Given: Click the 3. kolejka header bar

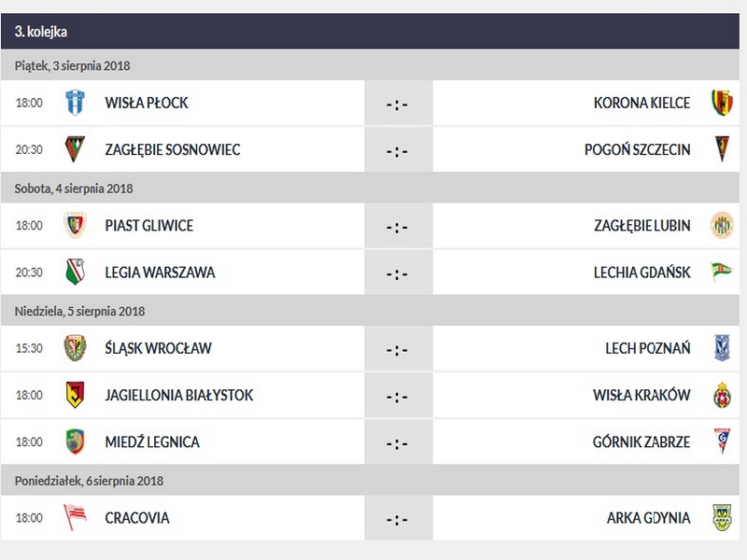Looking at the screenshot, I should 373,32.
